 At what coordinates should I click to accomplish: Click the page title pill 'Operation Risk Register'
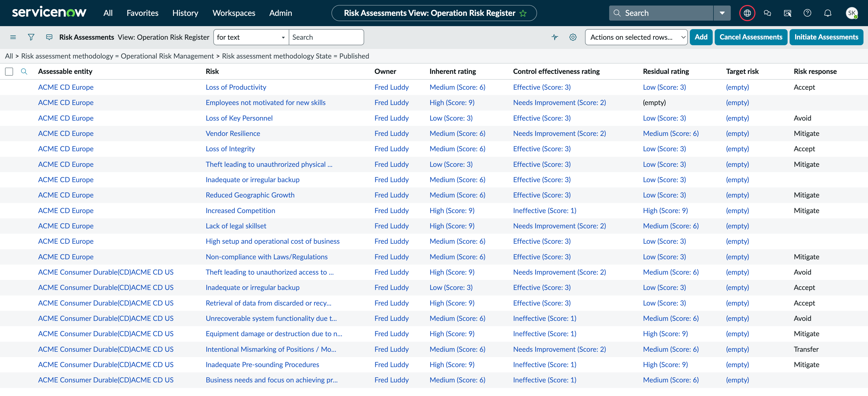(x=434, y=13)
